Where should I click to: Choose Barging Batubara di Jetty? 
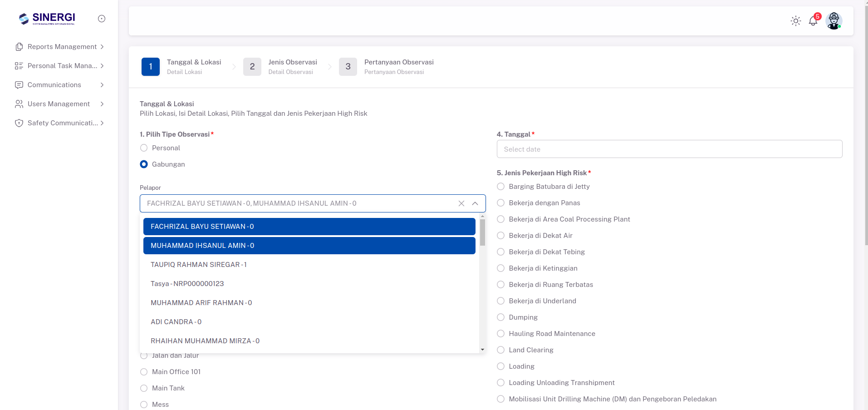tap(501, 187)
